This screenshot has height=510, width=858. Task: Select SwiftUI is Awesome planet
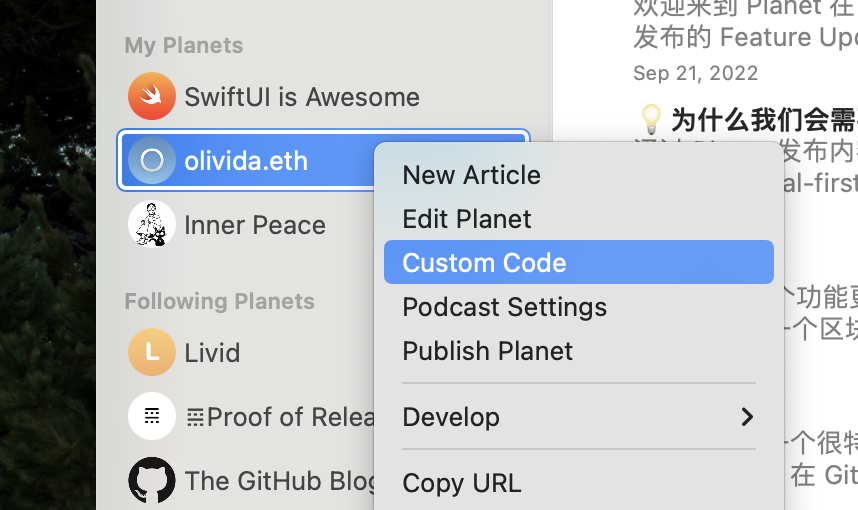click(301, 97)
